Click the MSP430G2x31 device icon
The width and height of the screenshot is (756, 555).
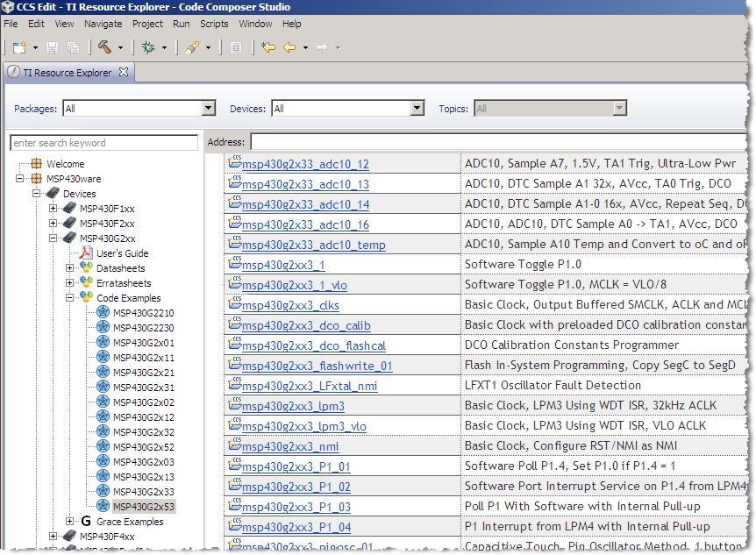coord(103,387)
